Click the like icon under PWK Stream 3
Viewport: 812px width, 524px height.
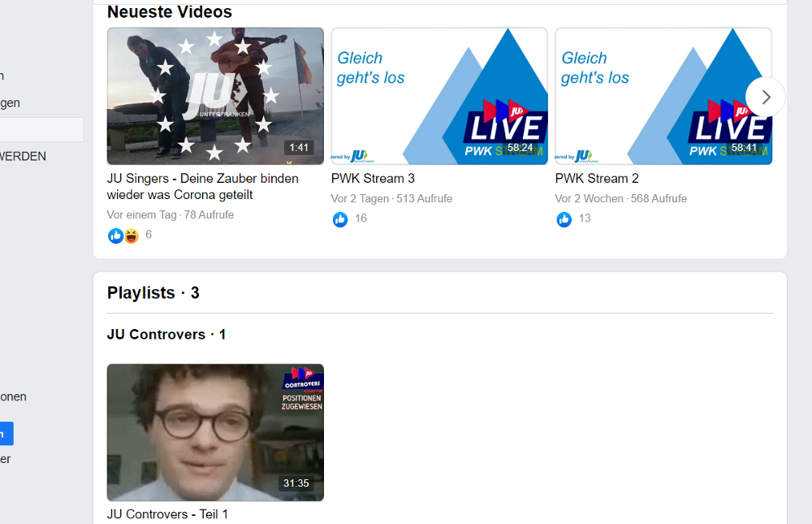[340, 219]
